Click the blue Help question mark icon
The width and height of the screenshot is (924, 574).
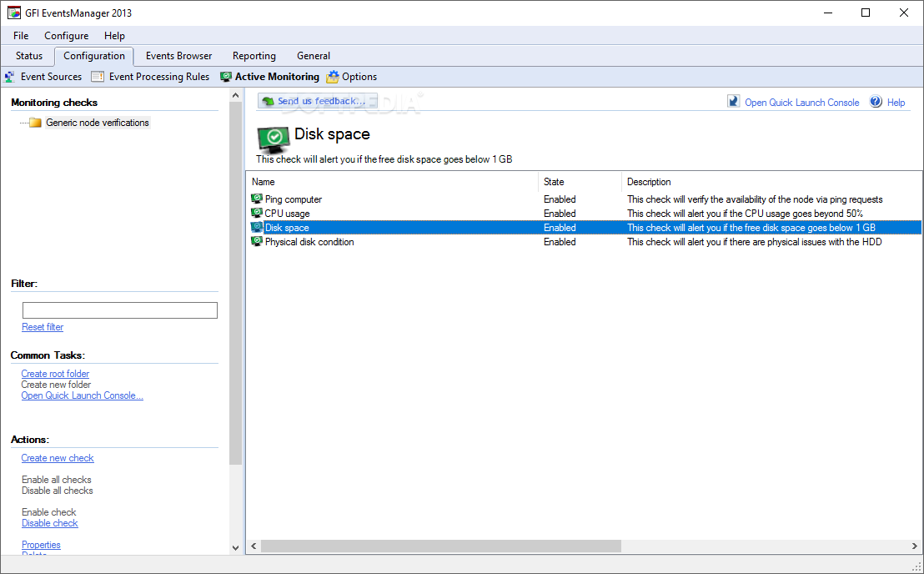(x=876, y=101)
